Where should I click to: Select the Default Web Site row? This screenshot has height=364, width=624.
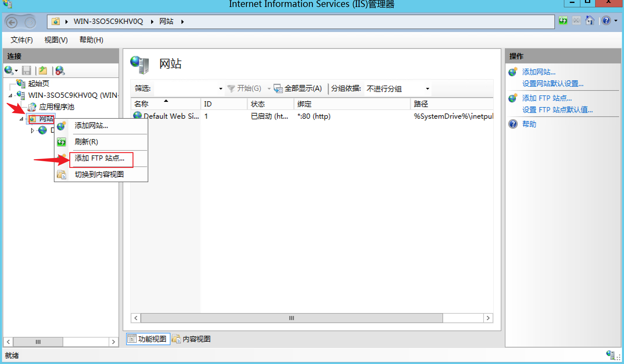[171, 116]
